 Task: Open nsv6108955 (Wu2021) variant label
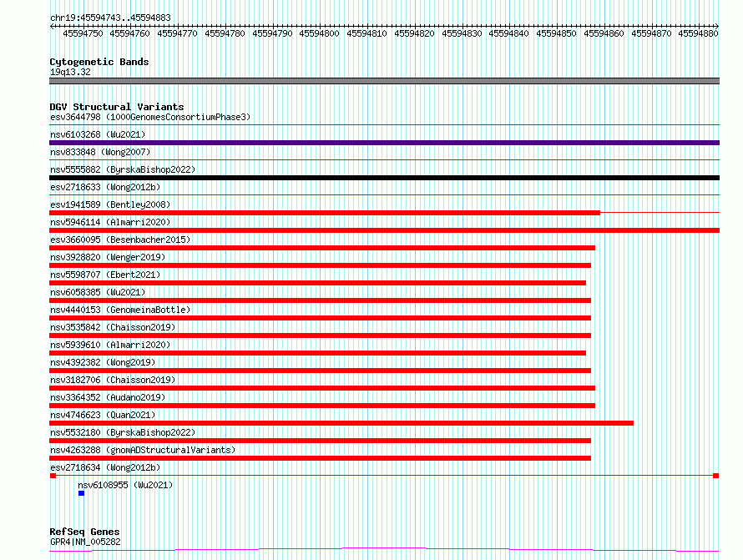pyautogui.click(x=125, y=485)
